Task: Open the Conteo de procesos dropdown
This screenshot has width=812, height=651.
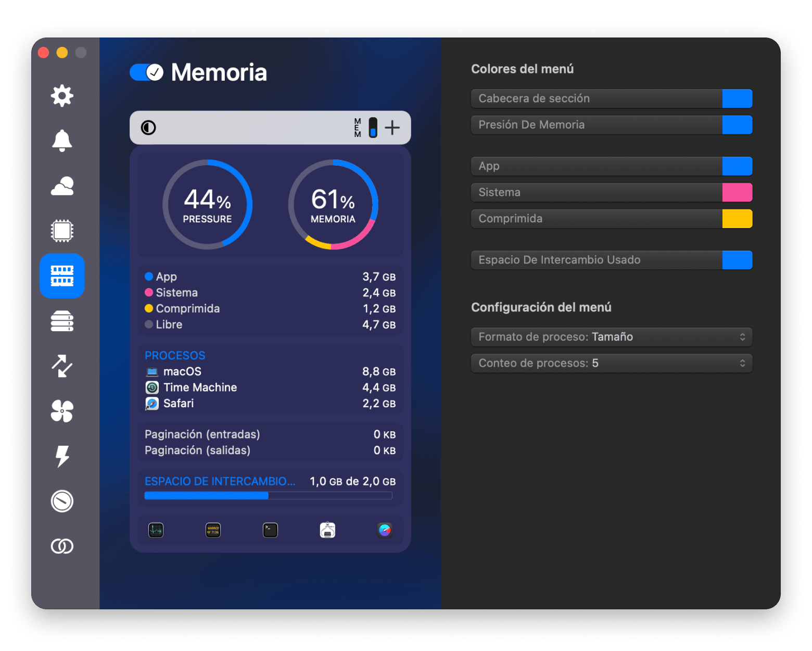Action: (611, 363)
